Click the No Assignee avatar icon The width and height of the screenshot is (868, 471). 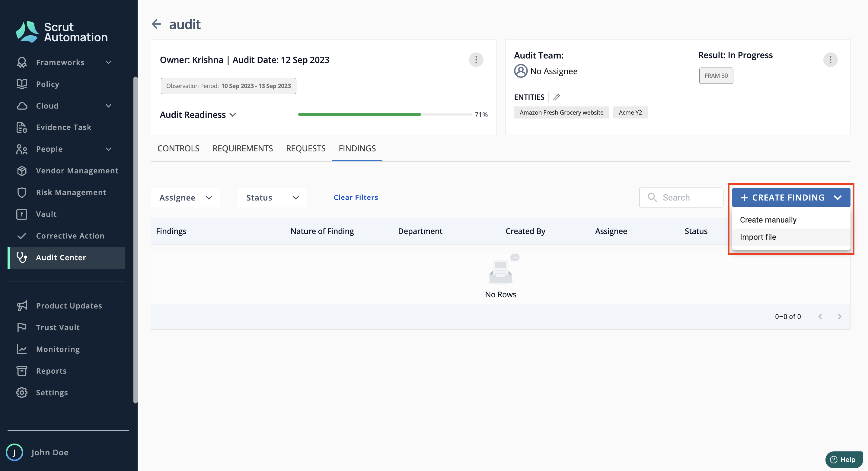[x=521, y=71]
